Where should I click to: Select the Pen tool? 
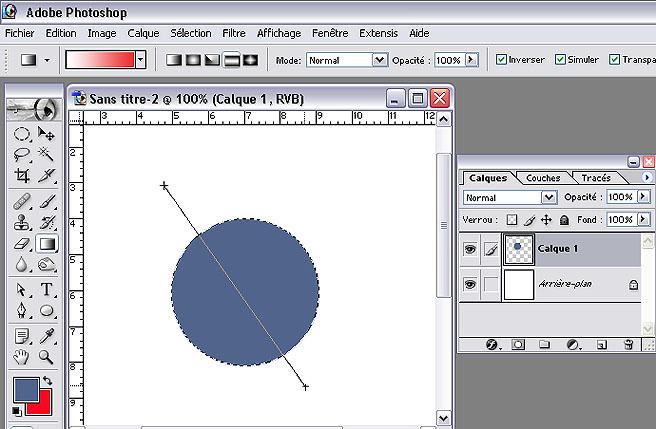pos(22,311)
